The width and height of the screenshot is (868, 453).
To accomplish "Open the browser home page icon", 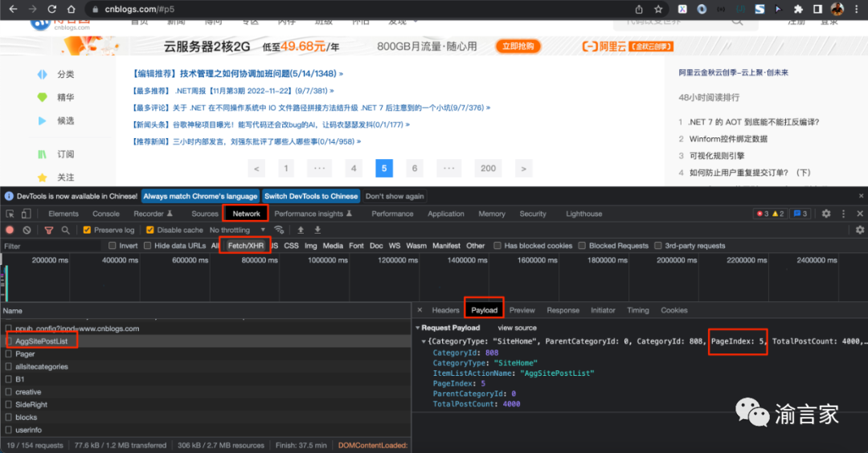I will coord(72,10).
